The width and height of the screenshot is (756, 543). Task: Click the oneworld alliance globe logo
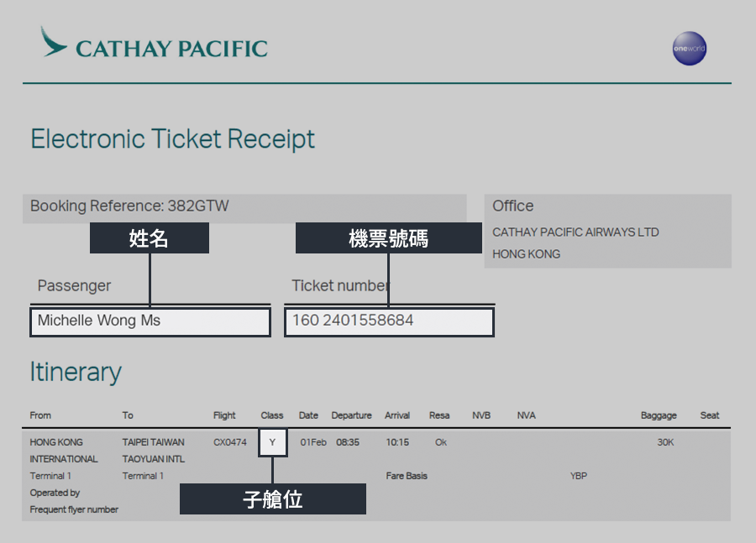(690, 49)
